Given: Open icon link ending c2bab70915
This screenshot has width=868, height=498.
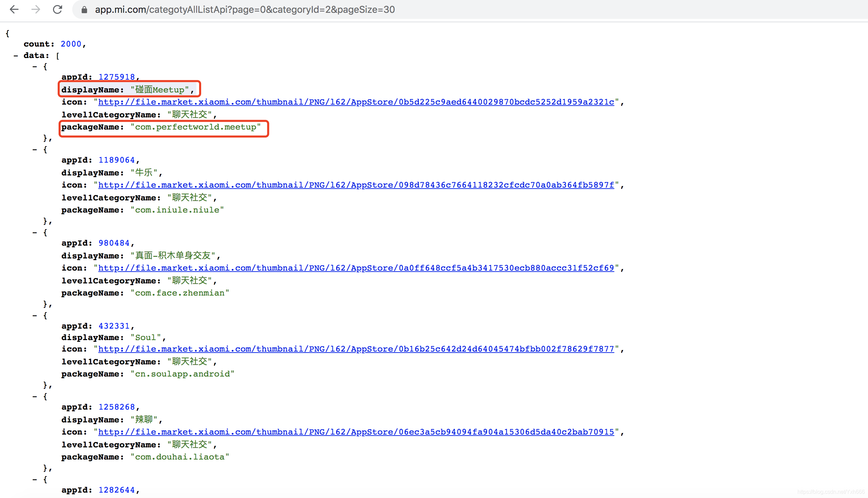Looking at the screenshot, I should 356,432.
